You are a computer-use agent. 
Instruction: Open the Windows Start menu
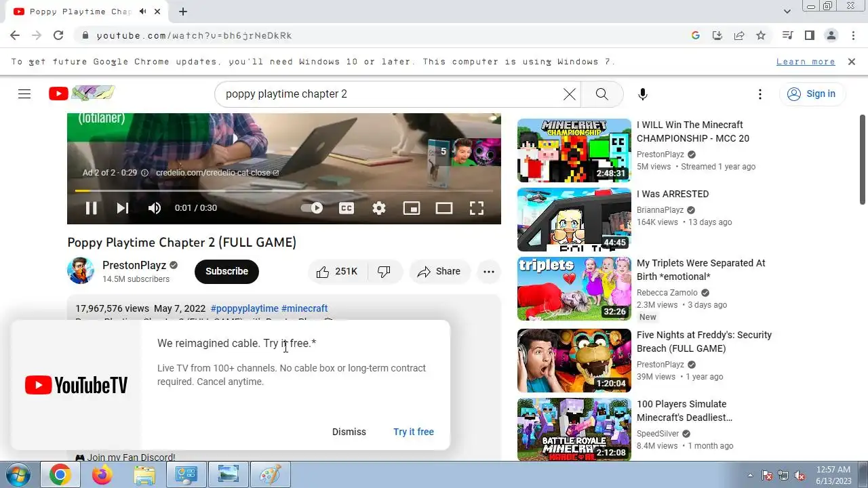(x=18, y=474)
